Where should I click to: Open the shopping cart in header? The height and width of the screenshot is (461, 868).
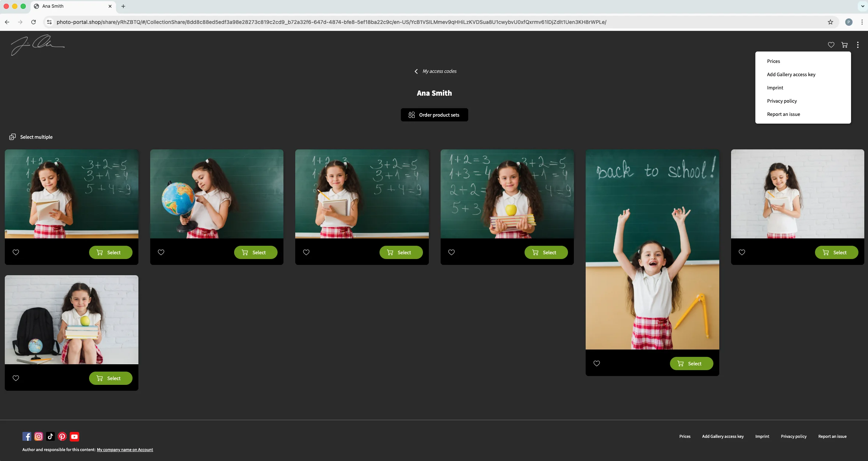pyautogui.click(x=844, y=45)
